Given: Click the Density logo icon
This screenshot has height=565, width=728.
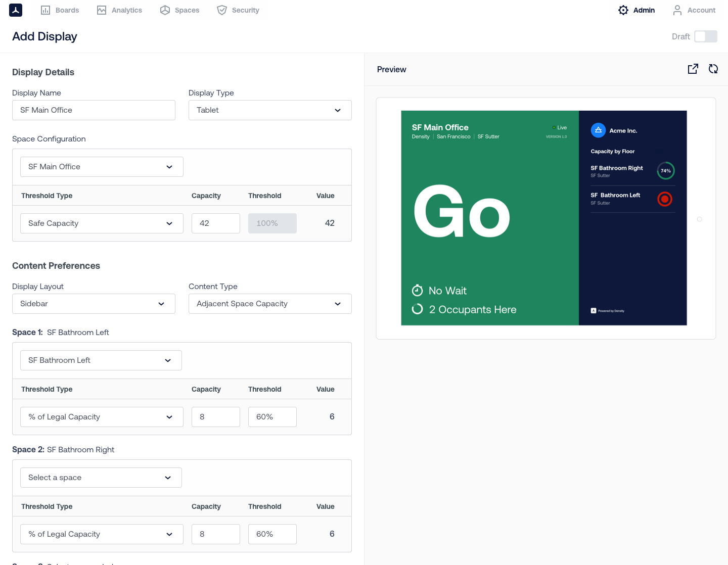Looking at the screenshot, I should pos(16,10).
